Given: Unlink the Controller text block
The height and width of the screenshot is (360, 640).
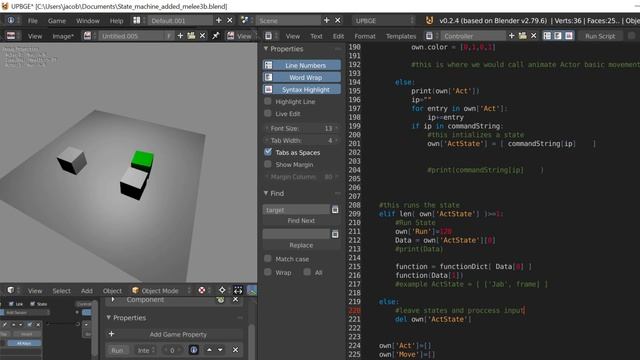Looking at the screenshot, I should click(x=533, y=36).
